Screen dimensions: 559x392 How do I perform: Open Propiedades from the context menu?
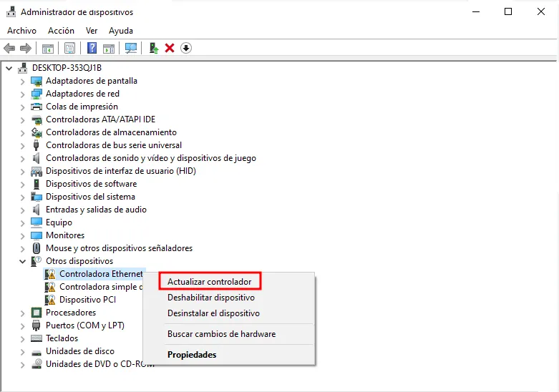point(192,355)
